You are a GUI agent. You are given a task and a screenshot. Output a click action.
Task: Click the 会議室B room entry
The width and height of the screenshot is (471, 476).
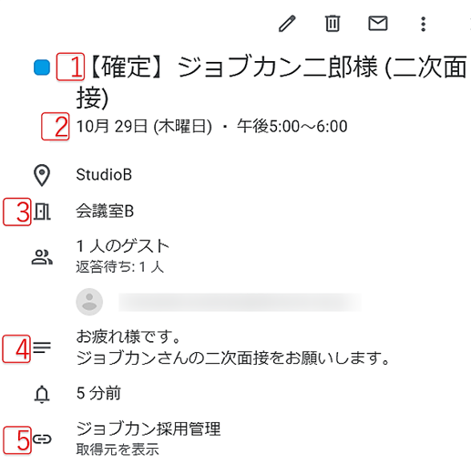point(105,211)
